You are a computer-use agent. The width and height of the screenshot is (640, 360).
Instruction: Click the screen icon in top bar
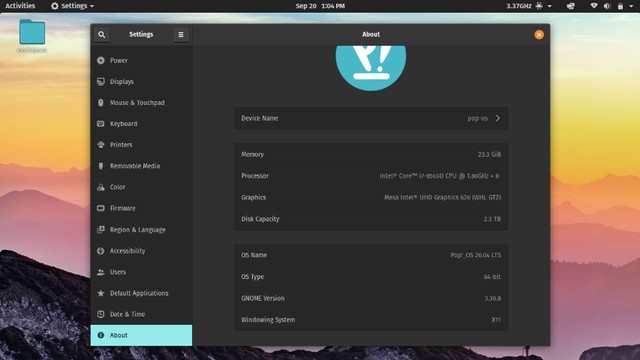pyautogui.click(x=571, y=6)
